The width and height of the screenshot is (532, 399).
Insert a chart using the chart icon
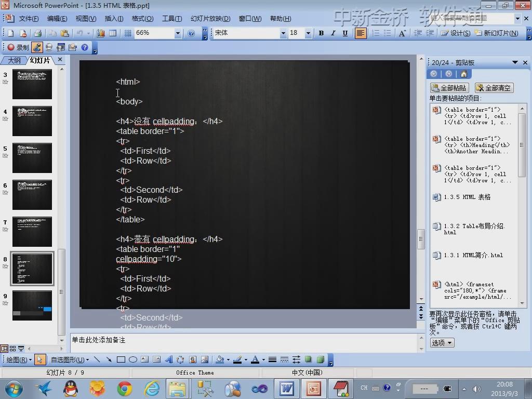tap(101, 33)
